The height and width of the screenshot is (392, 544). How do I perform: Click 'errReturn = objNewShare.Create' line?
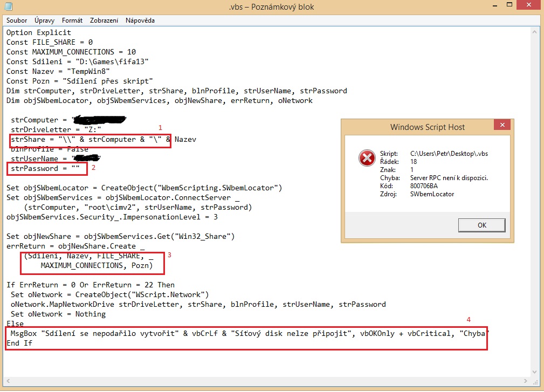75,246
